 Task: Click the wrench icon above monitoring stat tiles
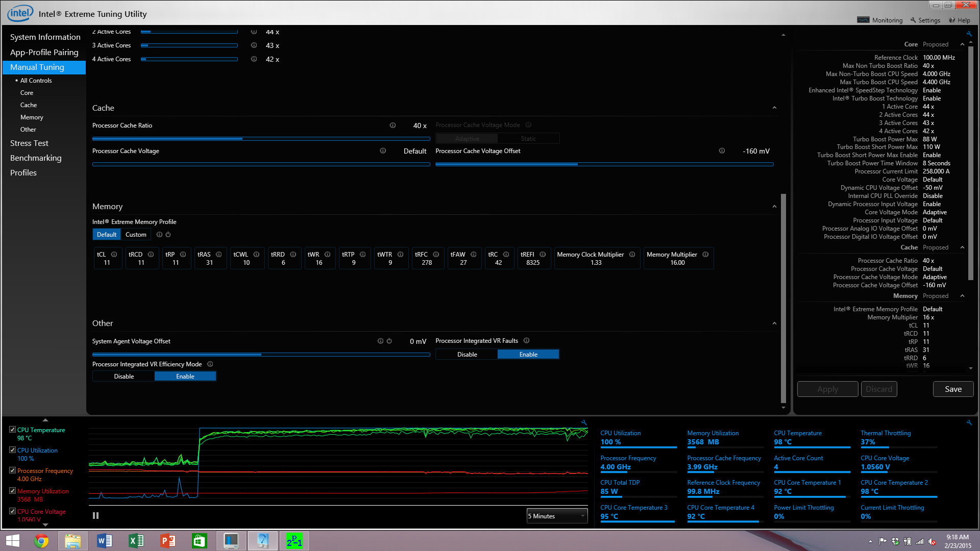(969, 422)
